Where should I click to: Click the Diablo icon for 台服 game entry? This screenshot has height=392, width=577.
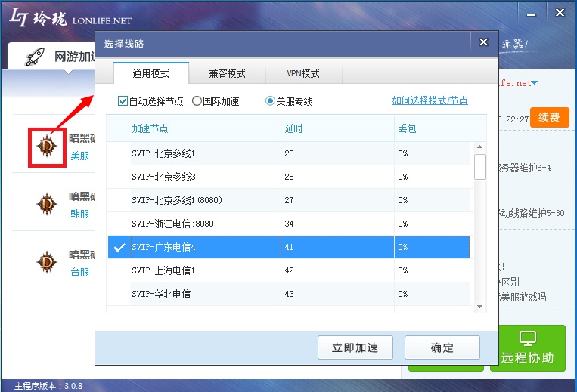pyautogui.click(x=47, y=262)
